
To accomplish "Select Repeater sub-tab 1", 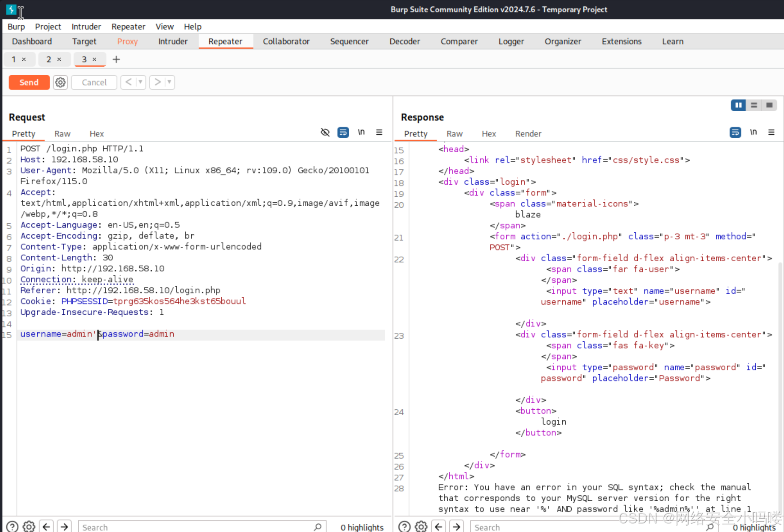I will point(14,59).
